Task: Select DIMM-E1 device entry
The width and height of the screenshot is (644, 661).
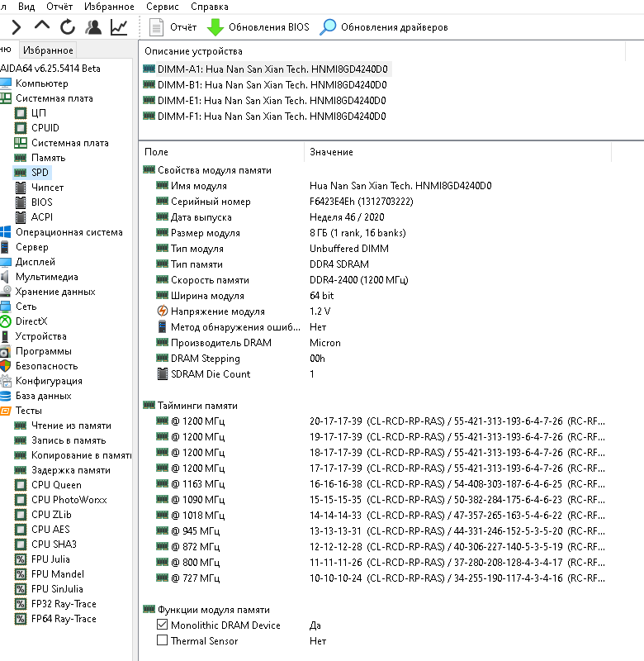Action: coord(264,100)
